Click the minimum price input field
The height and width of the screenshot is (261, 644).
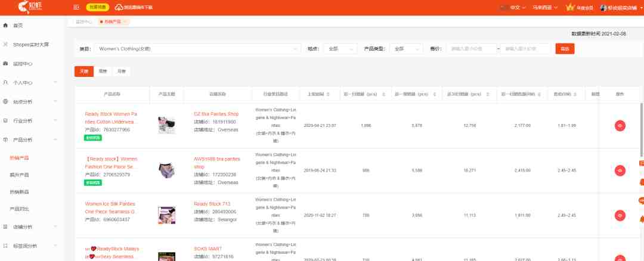tap(472, 49)
